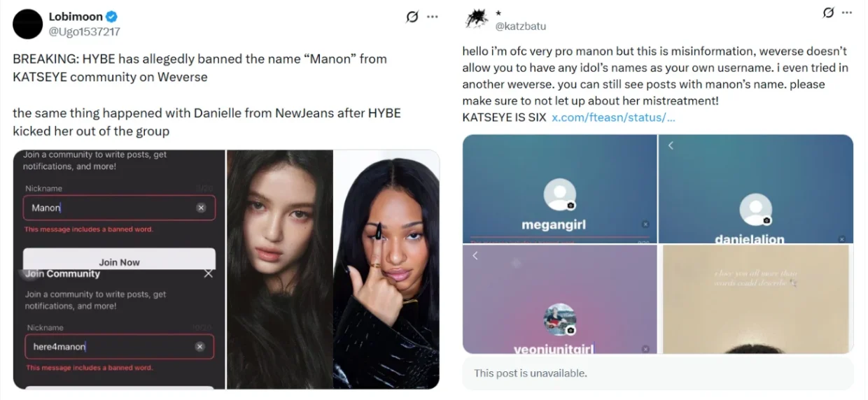Click the "This post is unavailable" box
Viewport: 868px width, 400px height.
tap(658, 373)
